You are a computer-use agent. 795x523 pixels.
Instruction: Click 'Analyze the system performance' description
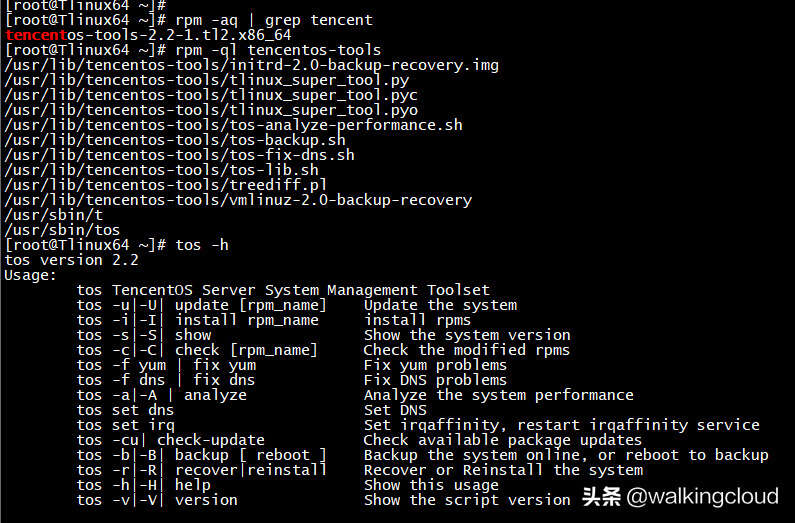click(x=498, y=395)
